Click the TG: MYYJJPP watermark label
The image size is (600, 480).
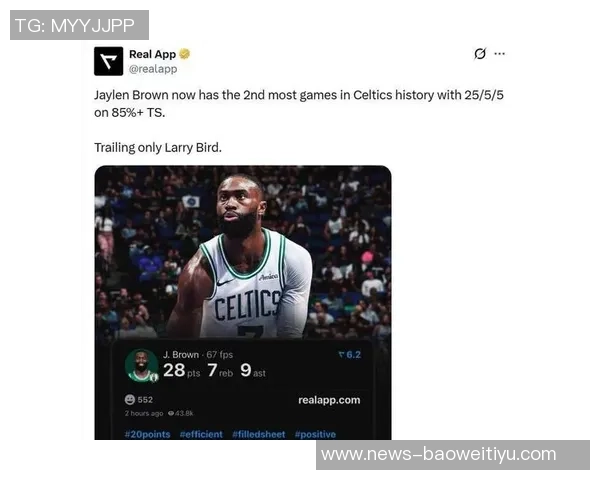79,25
